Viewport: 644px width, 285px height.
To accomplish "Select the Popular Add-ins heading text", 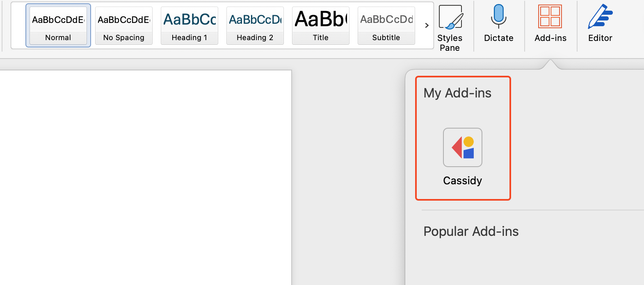I will click(x=471, y=231).
